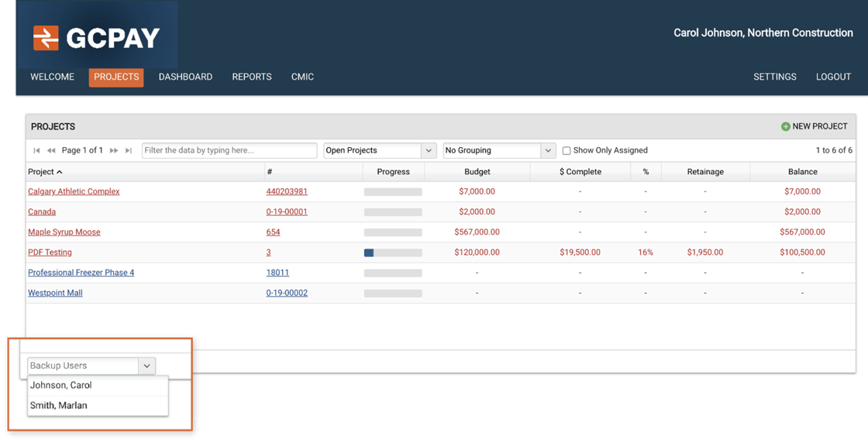Screen dimensions: 868x443
Task: Collapse the Backup Users dropdown arrow
Action: [146, 366]
